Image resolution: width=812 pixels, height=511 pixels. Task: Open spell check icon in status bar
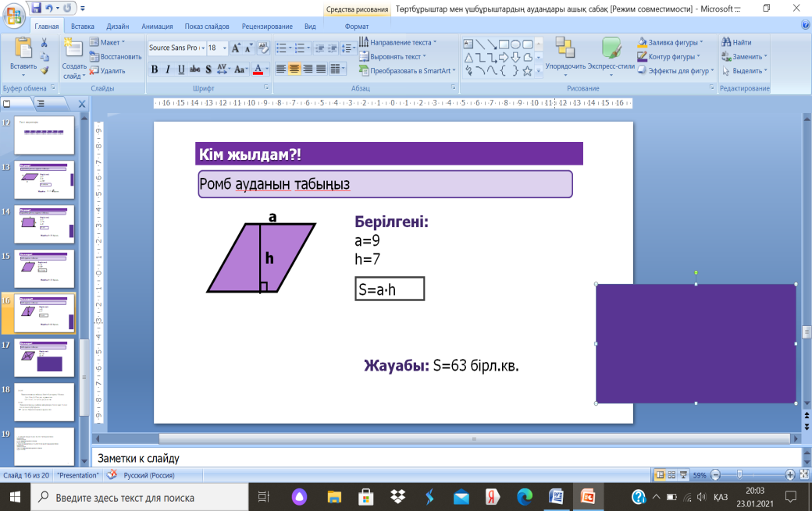[112, 475]
